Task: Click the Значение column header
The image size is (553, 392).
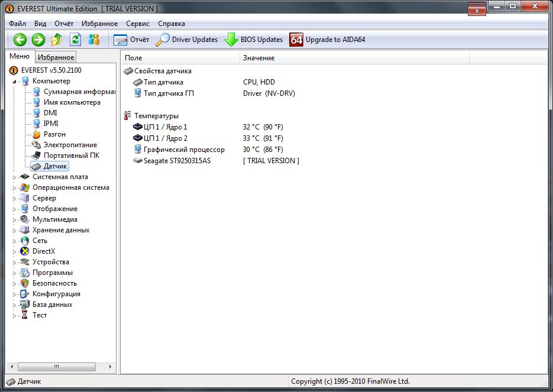Action: (x=258, y=58)
